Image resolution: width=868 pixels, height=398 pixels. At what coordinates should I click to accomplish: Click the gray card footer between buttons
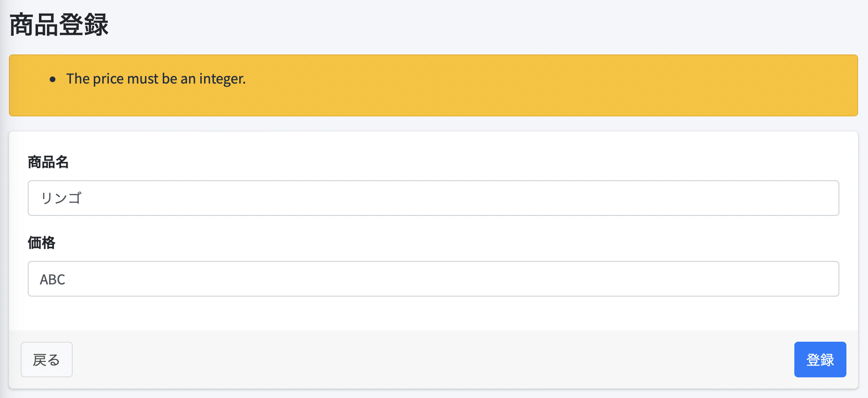tap(434, 360)
